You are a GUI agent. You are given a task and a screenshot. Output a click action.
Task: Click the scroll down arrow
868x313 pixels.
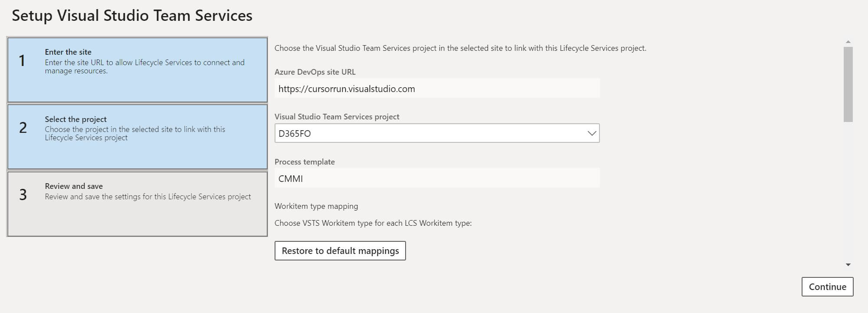pos(848,264)
